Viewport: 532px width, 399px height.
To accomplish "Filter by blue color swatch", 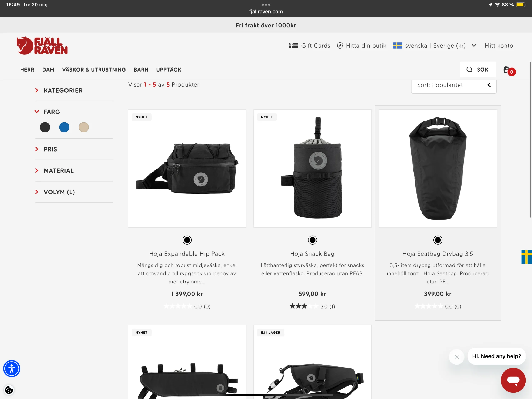I will [64, 127].
